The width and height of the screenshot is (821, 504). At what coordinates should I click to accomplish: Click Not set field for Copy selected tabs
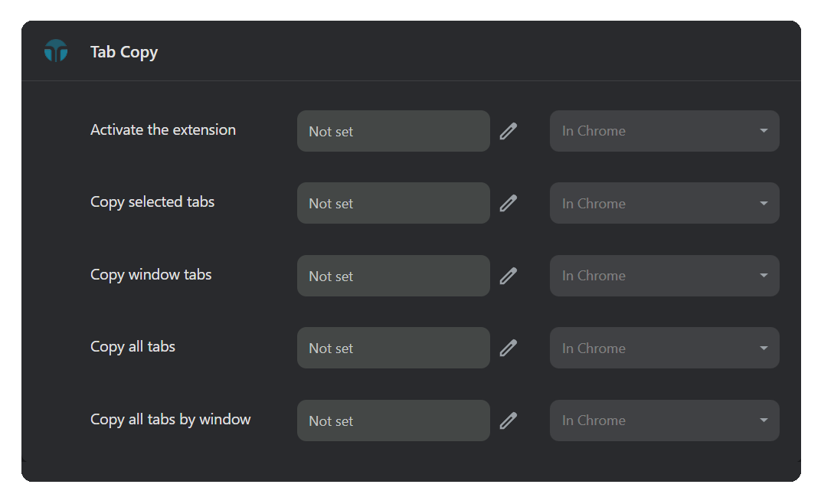[393, 203]
